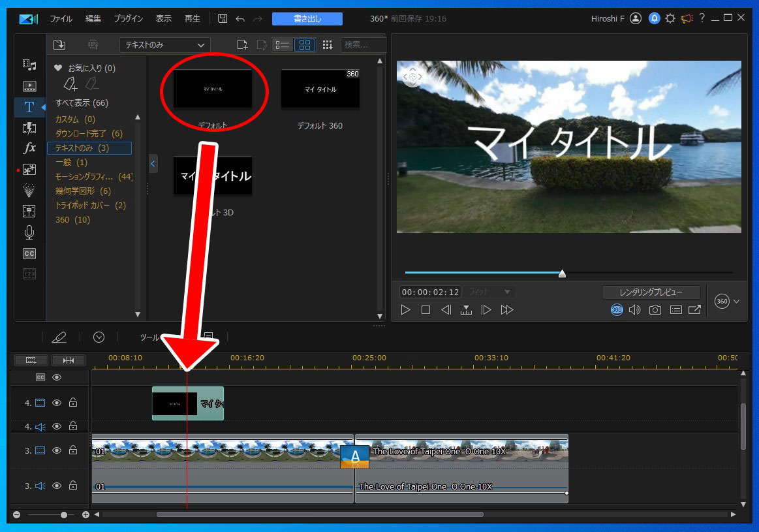
Task: Open the テキストのみ filter dropdown
Action: coord(164,45)
